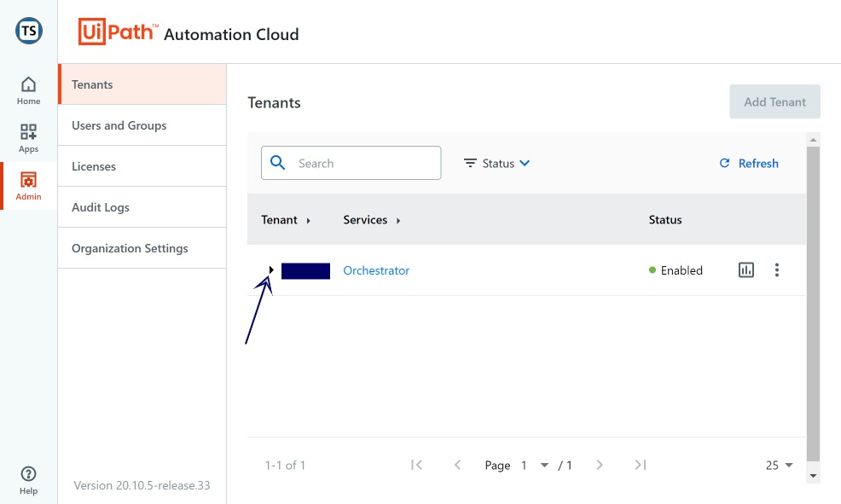
Task: Expand the tenant row triangle
Action: [x=271, y=269]
